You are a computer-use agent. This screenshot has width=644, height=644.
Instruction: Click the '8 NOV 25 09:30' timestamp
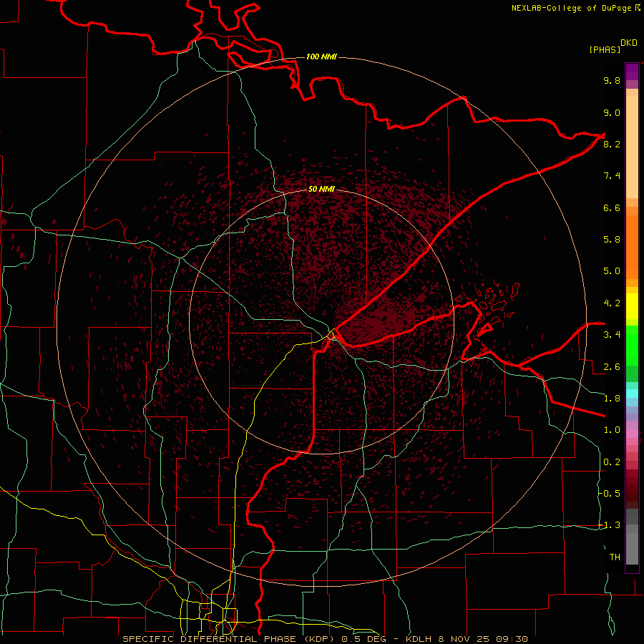point(482,639)
